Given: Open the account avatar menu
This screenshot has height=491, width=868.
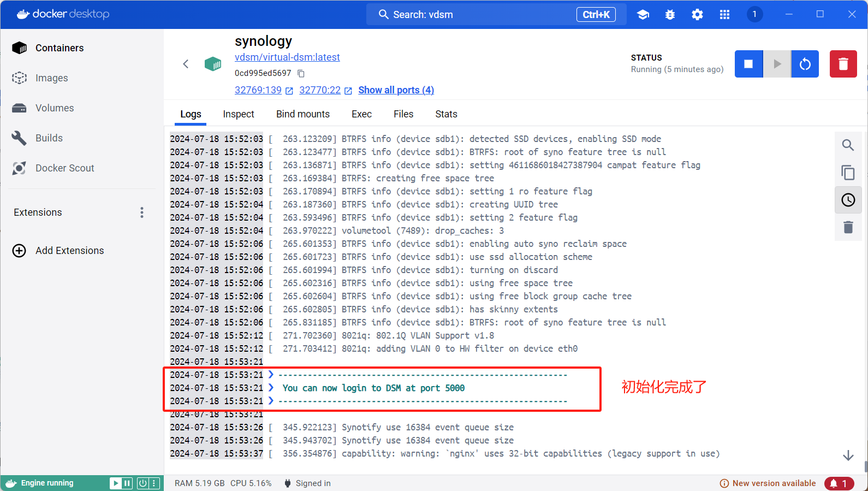Looking at the screenshot, I should click(x=754, y=14).
